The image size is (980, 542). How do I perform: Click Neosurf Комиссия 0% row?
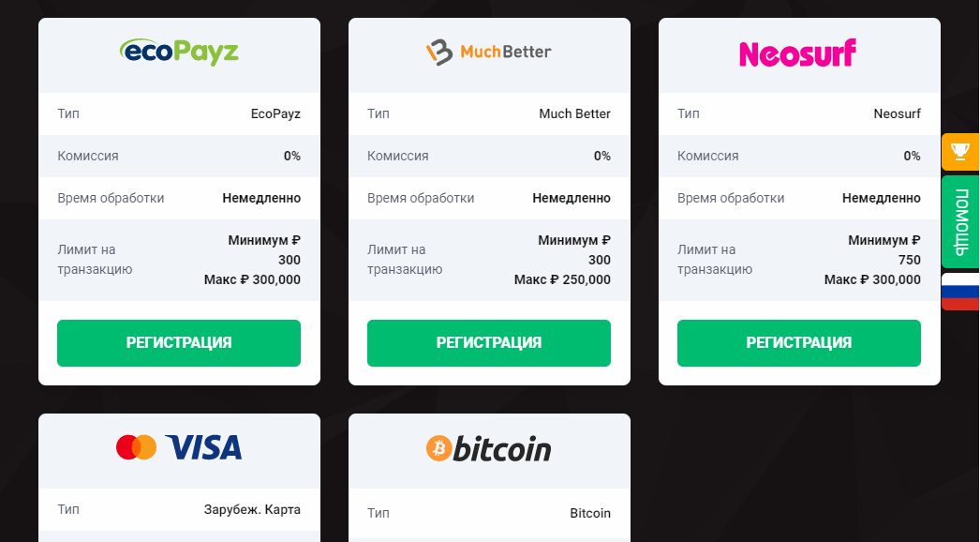coord(799,156)
